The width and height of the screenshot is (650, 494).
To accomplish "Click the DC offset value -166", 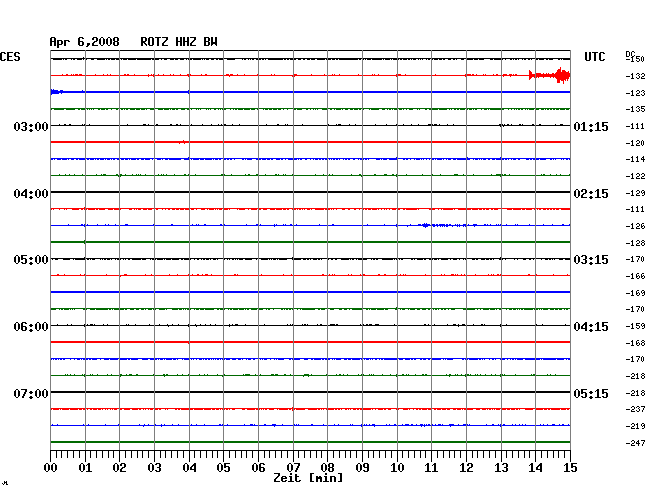I will (635, 276).
